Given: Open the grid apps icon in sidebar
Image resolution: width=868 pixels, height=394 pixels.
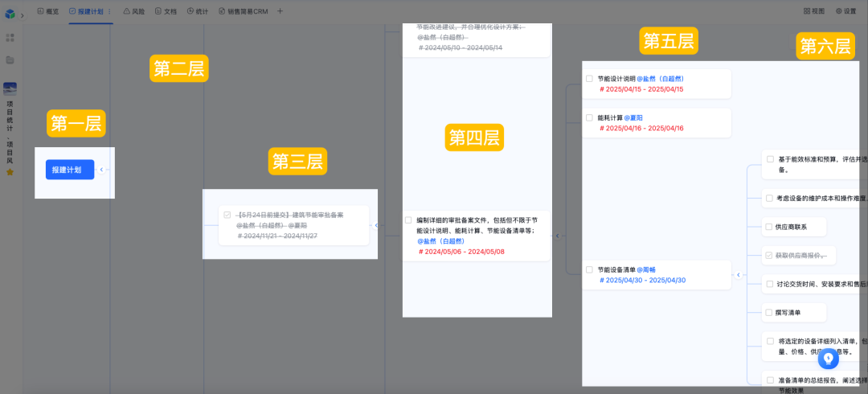Looking at the screenshot, I should click(10, 38).
